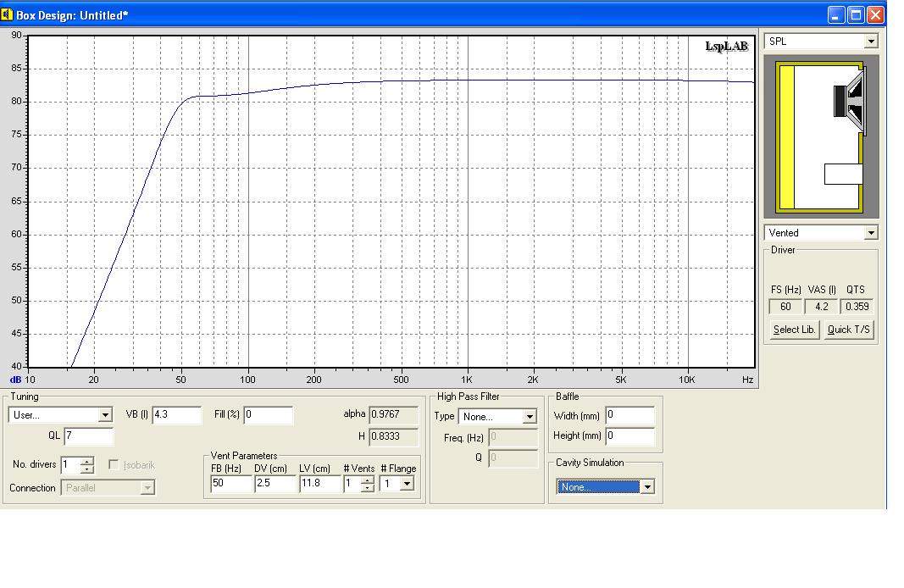Click the Select Lib. button

(x=795, y=330)
